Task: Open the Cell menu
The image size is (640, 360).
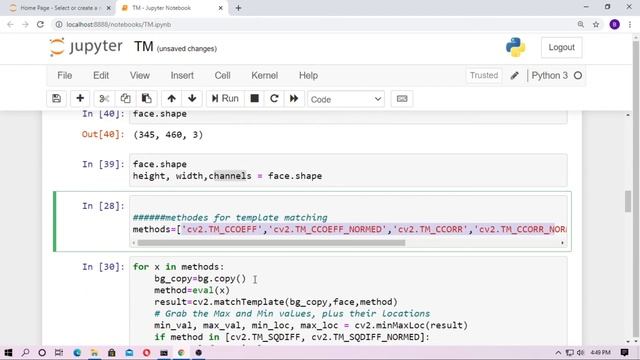Action: click(222, 76)
